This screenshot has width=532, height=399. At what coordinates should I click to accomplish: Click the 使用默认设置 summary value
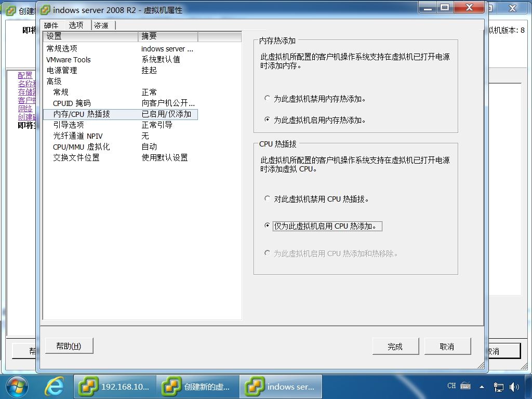point(165,158)
